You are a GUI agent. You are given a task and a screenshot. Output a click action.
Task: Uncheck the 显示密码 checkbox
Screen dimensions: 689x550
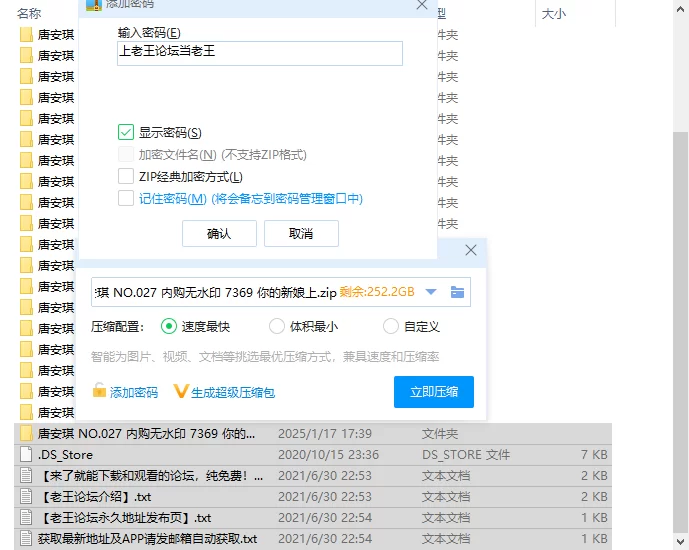tap(126, 133)
